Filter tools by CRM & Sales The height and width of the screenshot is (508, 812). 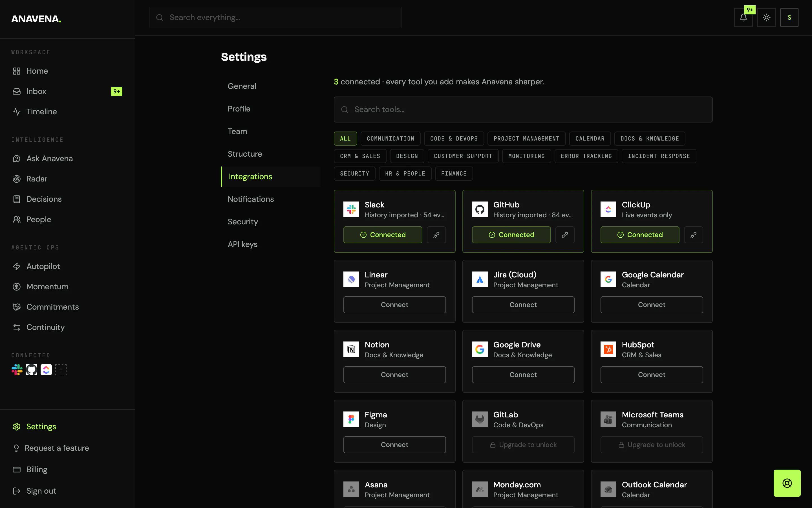(360, 156)
